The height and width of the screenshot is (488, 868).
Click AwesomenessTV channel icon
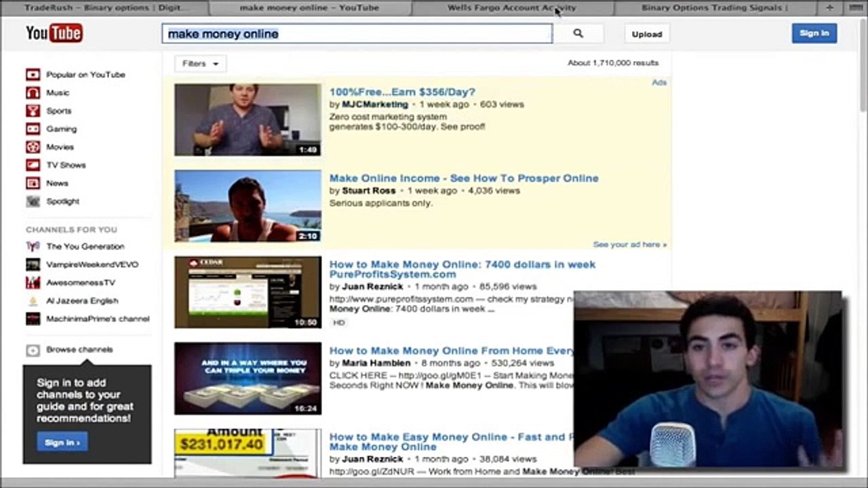pyautogui.click(x=33, y=283)
